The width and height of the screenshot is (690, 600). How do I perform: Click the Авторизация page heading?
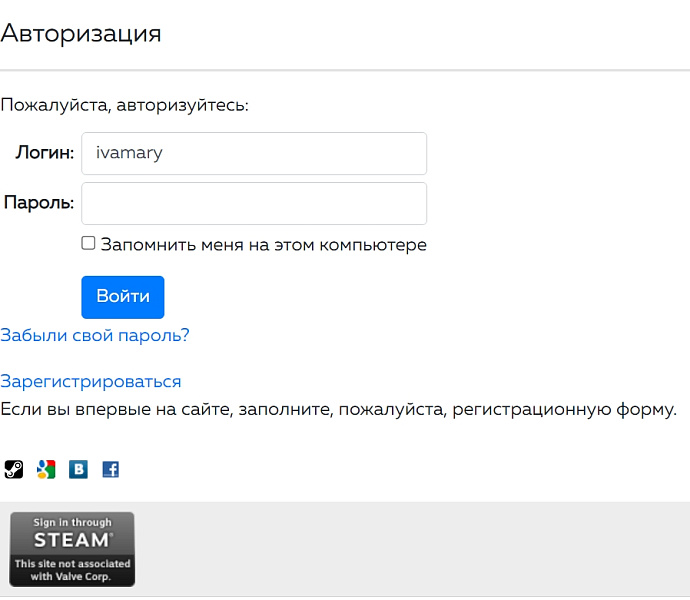[x=81, y=33]
